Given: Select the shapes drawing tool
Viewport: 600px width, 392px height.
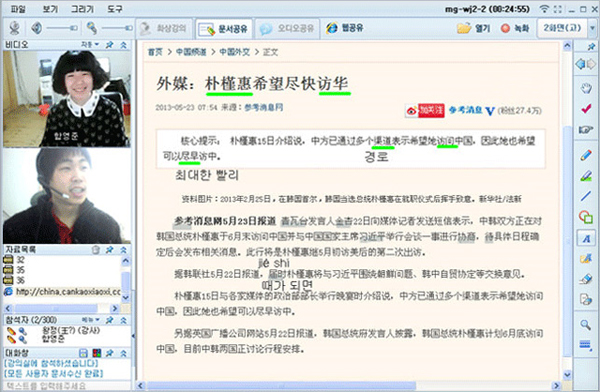Looking at the screenshot, I should pyautogui.click(x=586, y=217).
